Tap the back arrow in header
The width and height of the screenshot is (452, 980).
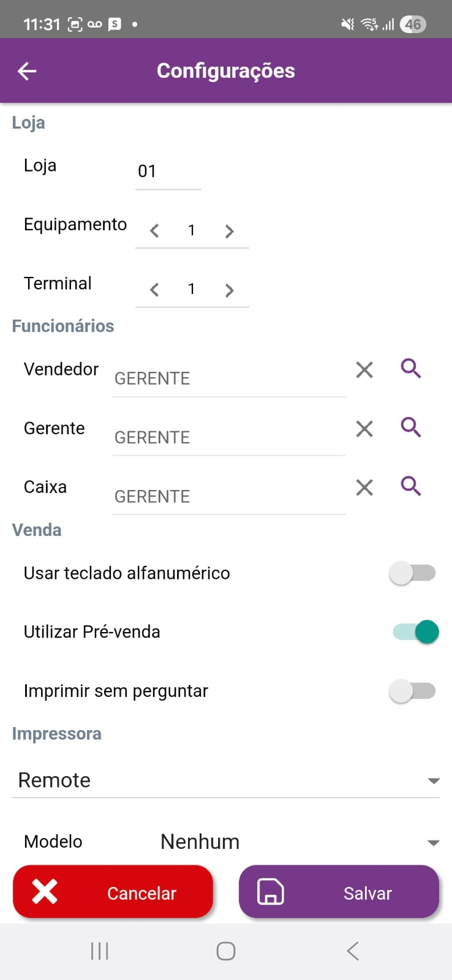(27, 71)
